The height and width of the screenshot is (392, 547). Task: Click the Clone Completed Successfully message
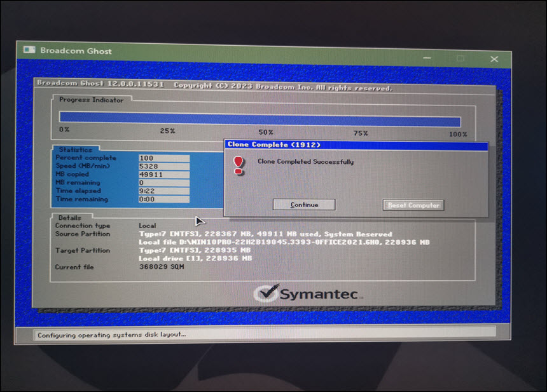click(305, 161)
